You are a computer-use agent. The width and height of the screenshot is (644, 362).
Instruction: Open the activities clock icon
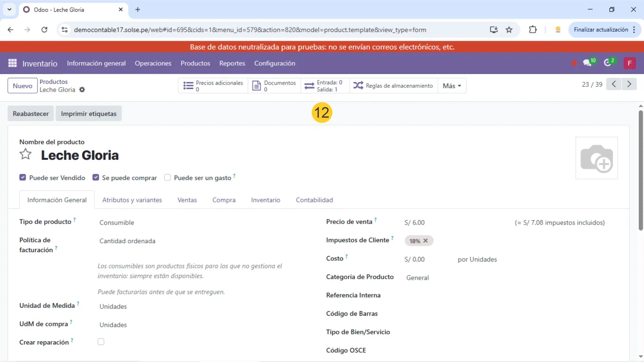tap(607, 63)
